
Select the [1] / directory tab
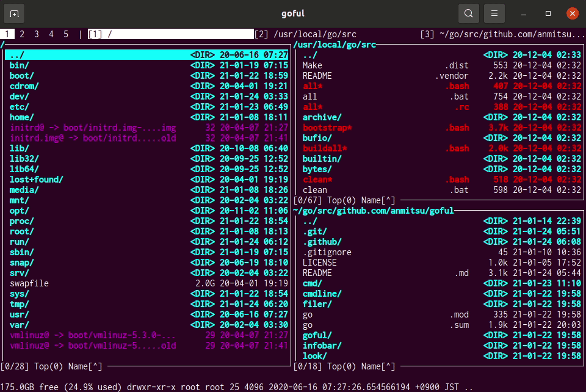coord(170,34)
